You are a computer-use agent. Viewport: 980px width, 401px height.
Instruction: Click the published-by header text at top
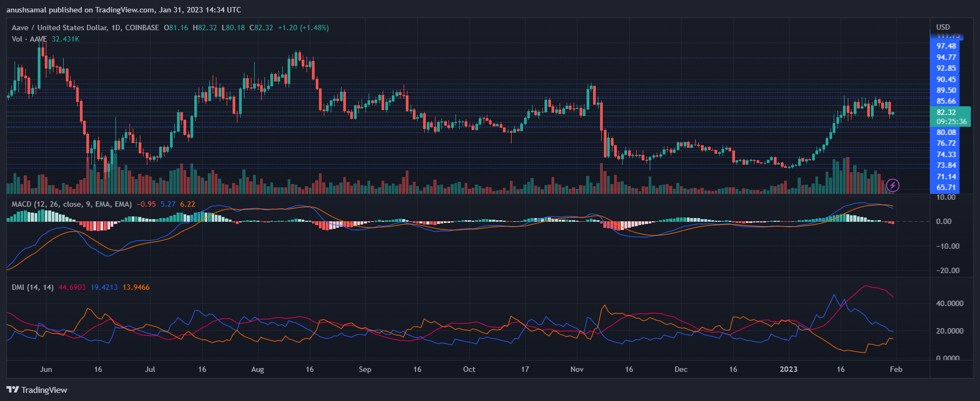[x=124, y=10]
